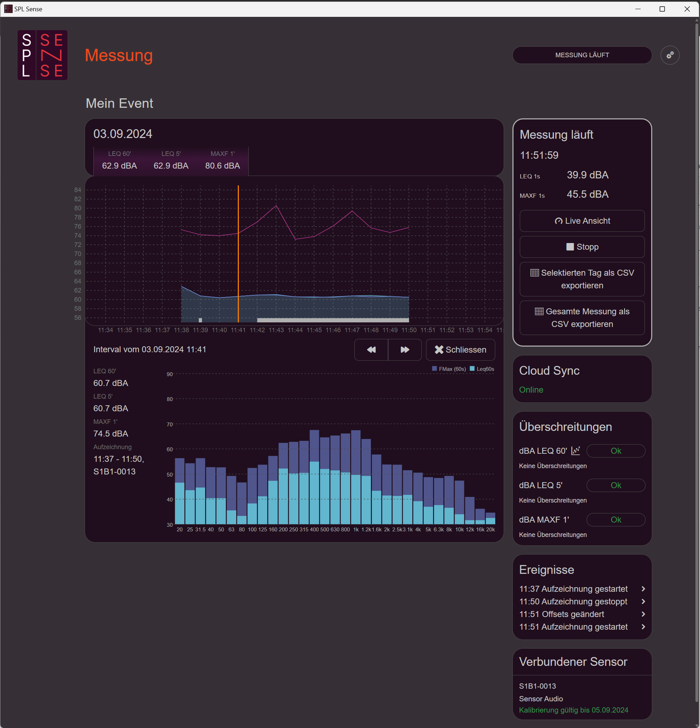Export the whole measurement as CSV
Viewport: 700px width, 728px height.
pyautogui.click(x=582, y=318)
